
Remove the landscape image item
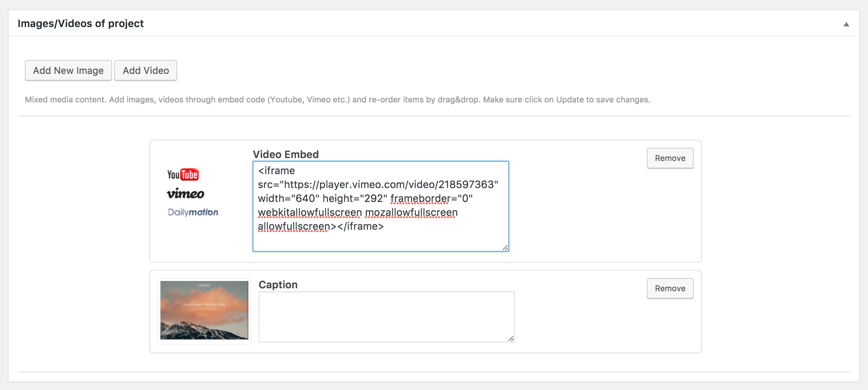click(x=670, y=288)
